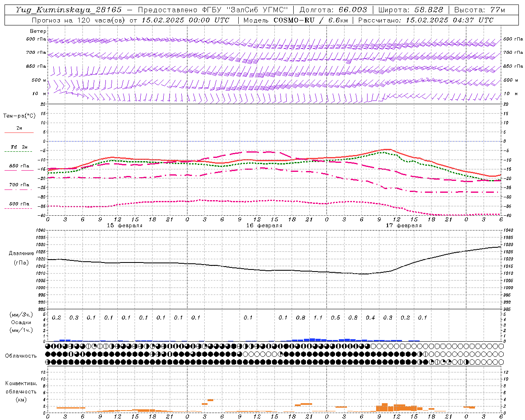Click the (гПа) unit label under Давление

pyautogui.click(x=21, y=262)
